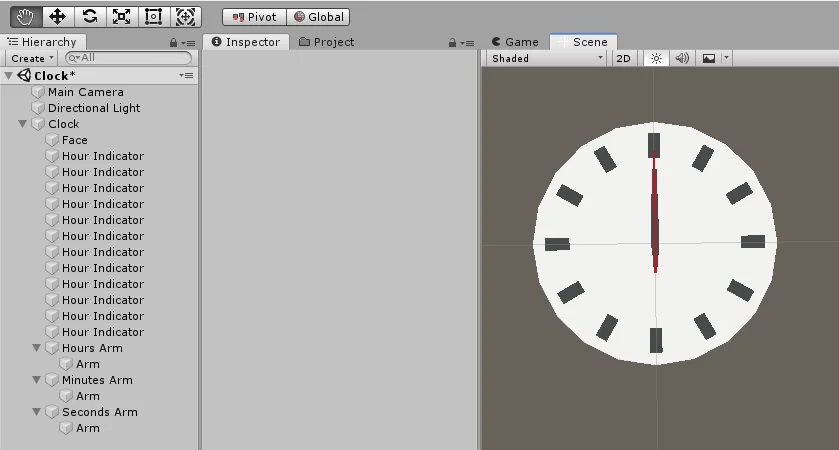Click the Hours Arm cube icon
Image resolution: width=839 pixels, height=450 pixels.
click(x=52, y=348)
